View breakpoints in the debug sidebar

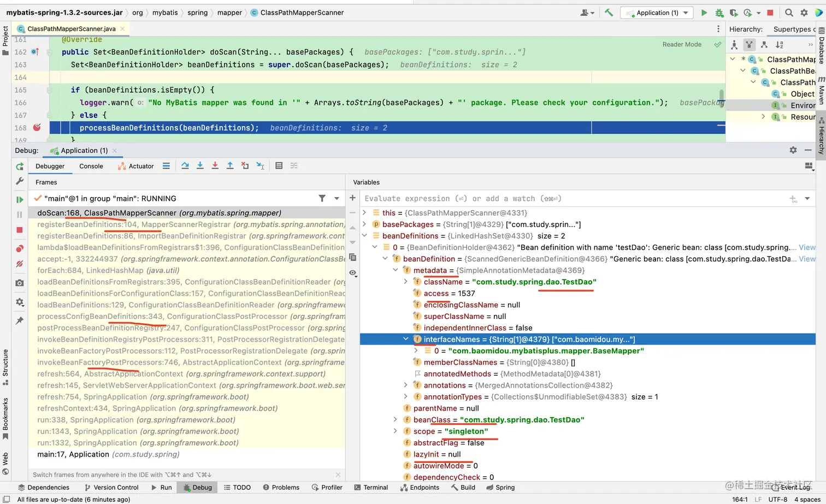pos(20,248)
